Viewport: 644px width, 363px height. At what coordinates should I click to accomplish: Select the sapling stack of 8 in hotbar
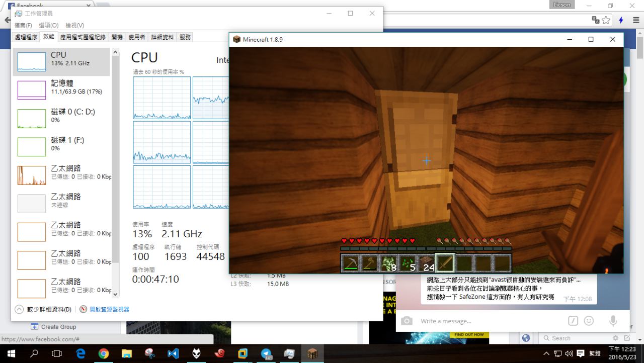388,263
